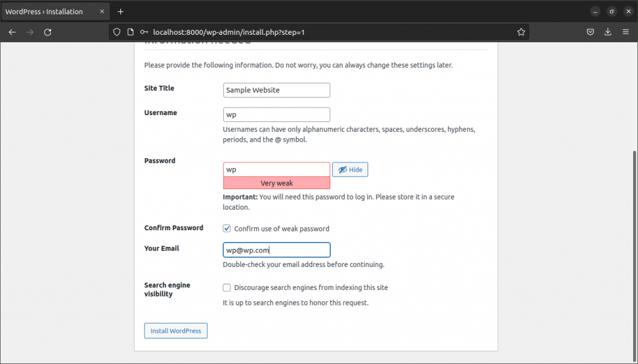Click the page info document icon
Viewport: 638px width, 364px height.
pos(130,32)
